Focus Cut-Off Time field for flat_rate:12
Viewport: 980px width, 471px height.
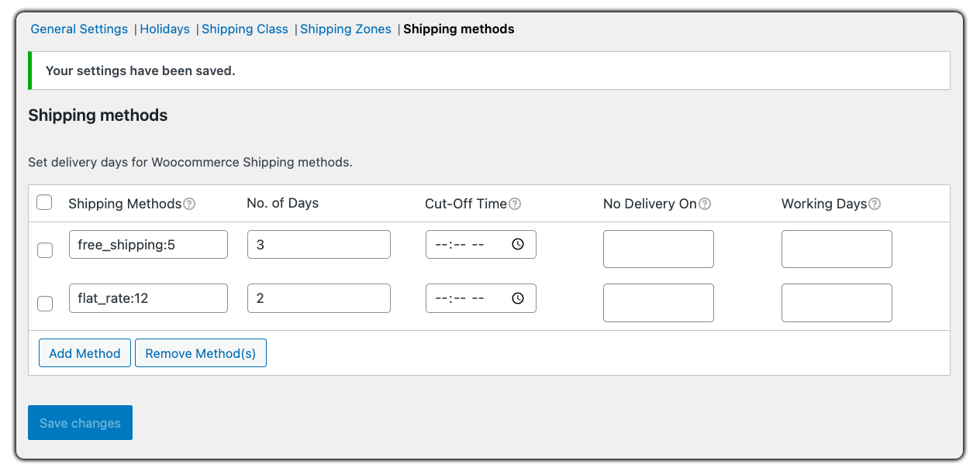click(481, 298)
